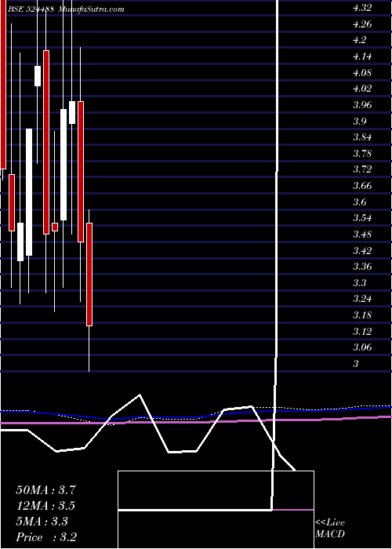Click the Price : 3.2 readout
This screenshot has height=549, width=392.
46,537
